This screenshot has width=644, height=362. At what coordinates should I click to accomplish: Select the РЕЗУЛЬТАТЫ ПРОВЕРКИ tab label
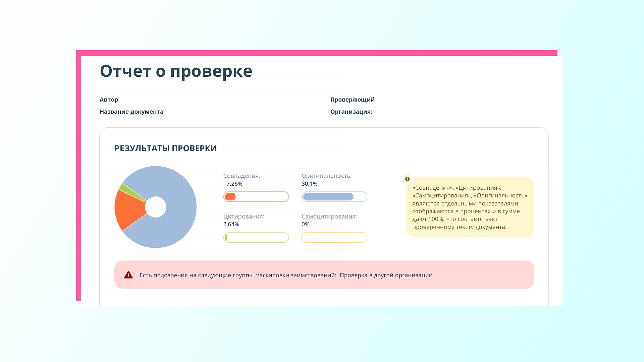coord(165,148)
